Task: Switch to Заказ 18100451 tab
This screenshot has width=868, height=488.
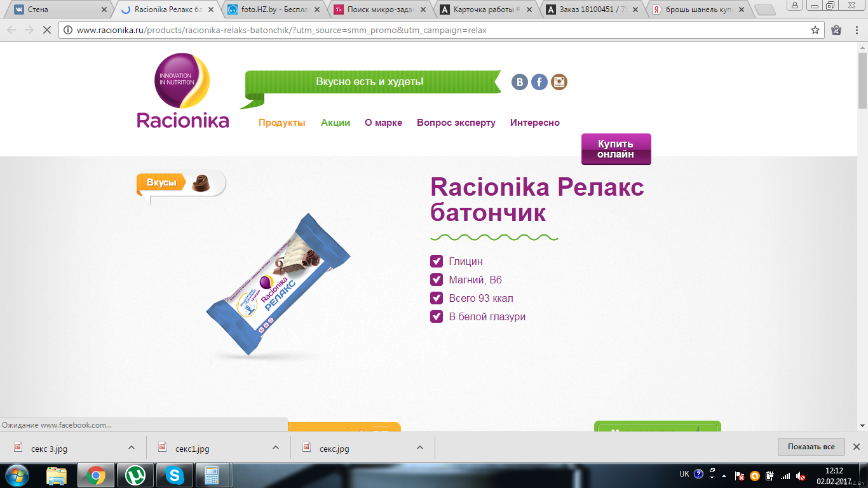Action: 592,10
